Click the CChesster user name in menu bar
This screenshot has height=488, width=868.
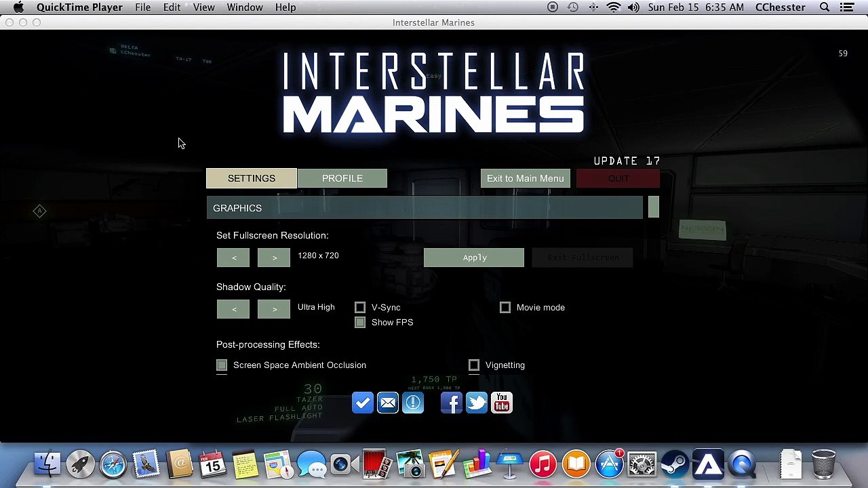tap(781, 7)
